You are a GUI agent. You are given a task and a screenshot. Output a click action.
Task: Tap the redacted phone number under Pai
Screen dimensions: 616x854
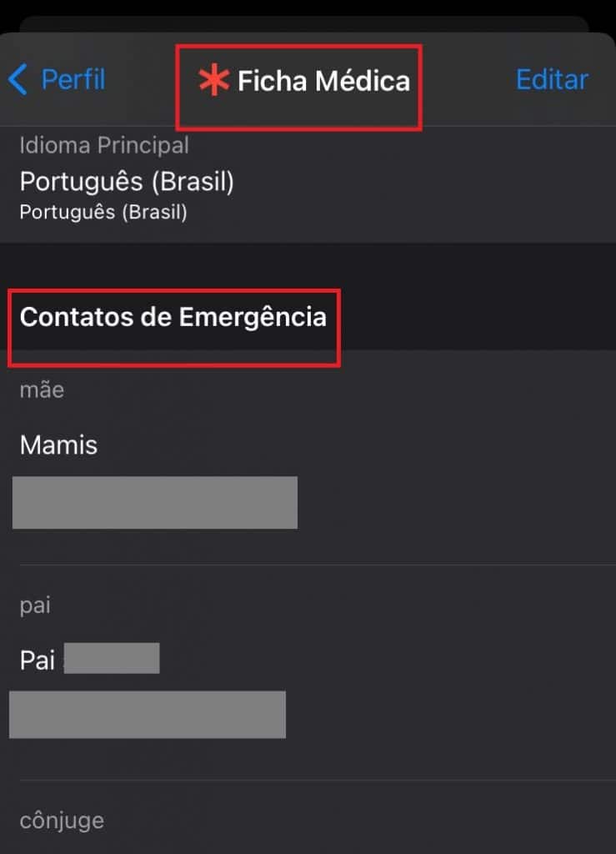(x=148, y=715)
